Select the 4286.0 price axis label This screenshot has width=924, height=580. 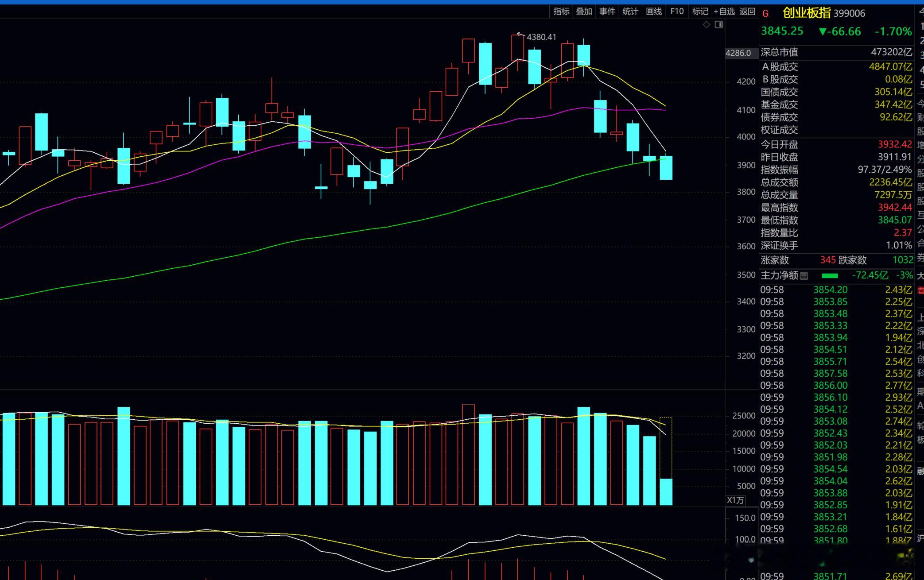point(738,53)
